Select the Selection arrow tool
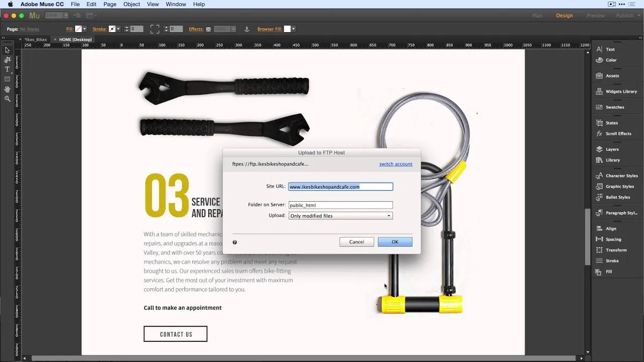Screen dimensions: 644x362 7,50
